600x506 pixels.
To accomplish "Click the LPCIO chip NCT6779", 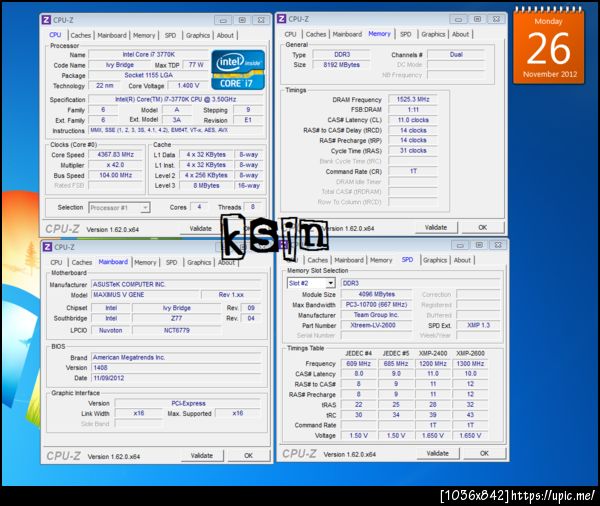I will 176,330.
